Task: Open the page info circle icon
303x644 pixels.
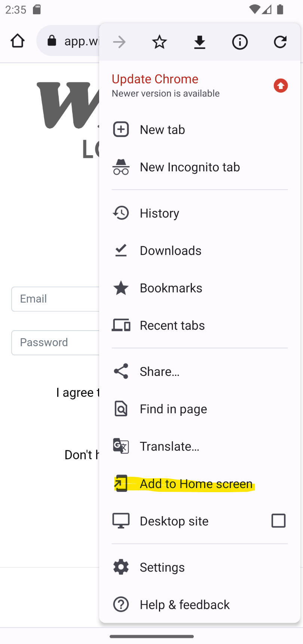Action: click(240, 42)
